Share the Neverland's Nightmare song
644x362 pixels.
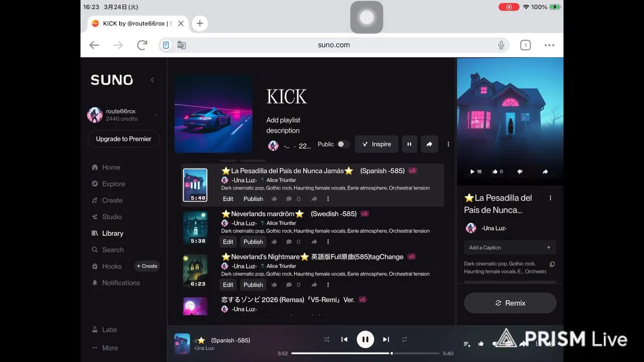314,285
